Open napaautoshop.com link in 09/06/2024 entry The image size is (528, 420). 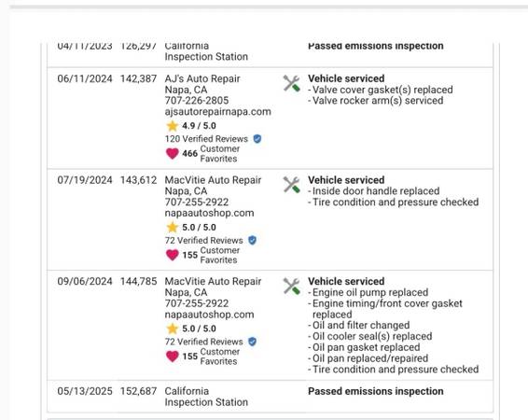pos(209,315)
